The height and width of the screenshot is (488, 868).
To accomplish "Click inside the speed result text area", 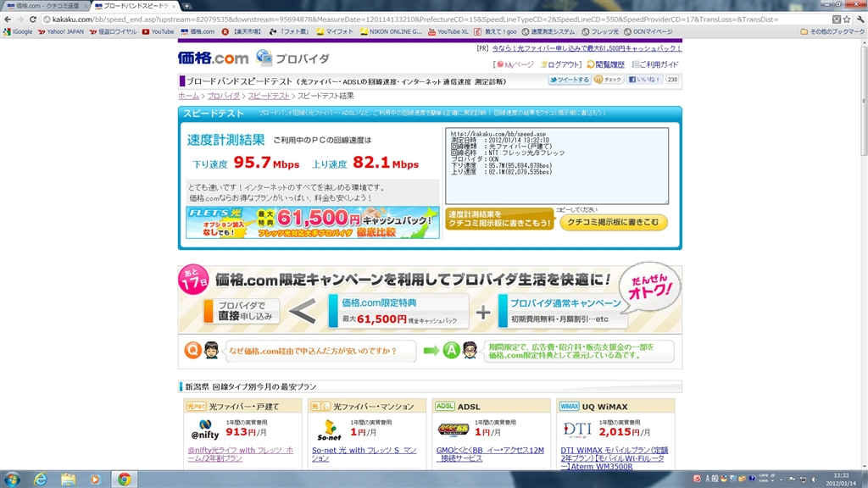I will click(557, 166).
